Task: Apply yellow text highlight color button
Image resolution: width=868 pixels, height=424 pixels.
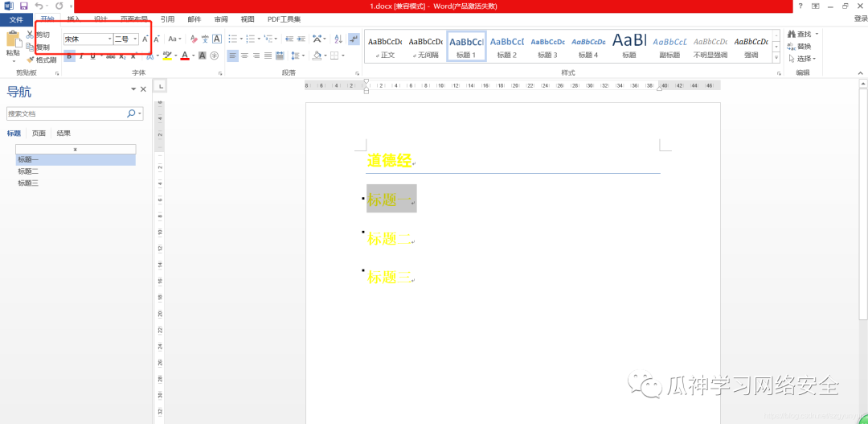Action: [168, 56]
